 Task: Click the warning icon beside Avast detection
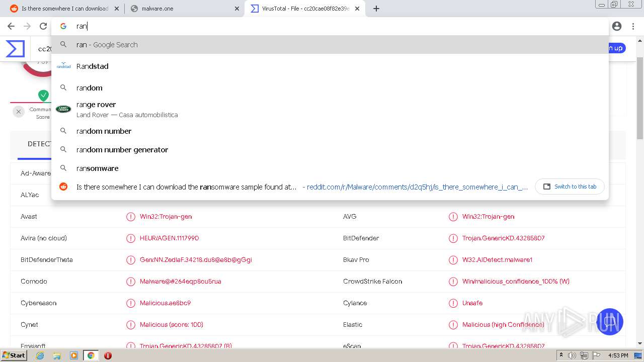(x=131, y=217)
